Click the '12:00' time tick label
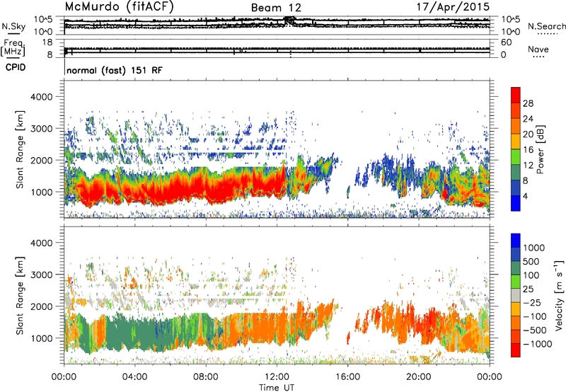 coord(277,377)
